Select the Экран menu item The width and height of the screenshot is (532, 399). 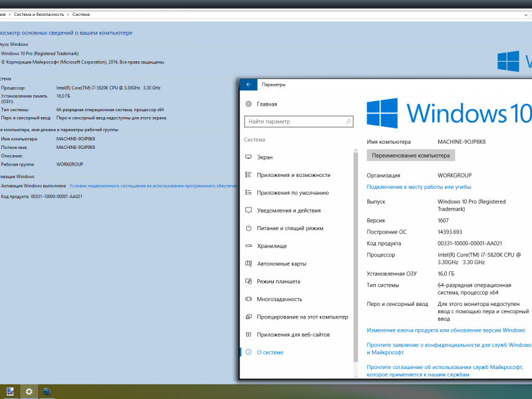[x=265, y=158]
